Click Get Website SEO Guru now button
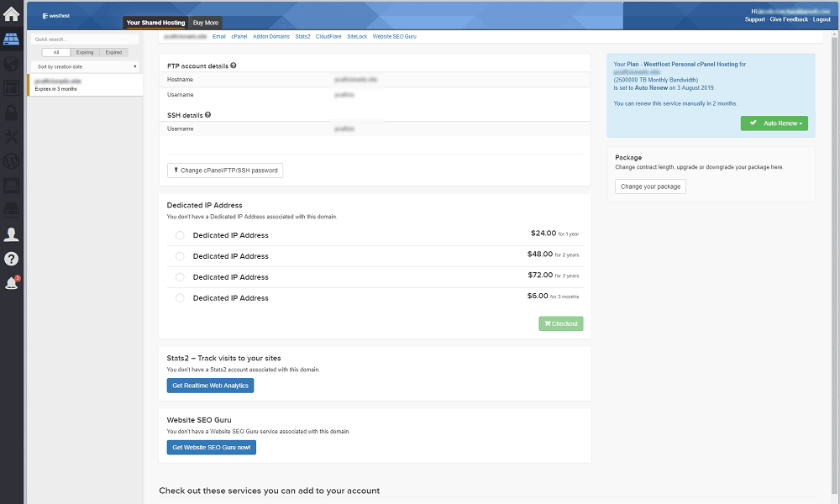840x504 pixels. [211, 447]
